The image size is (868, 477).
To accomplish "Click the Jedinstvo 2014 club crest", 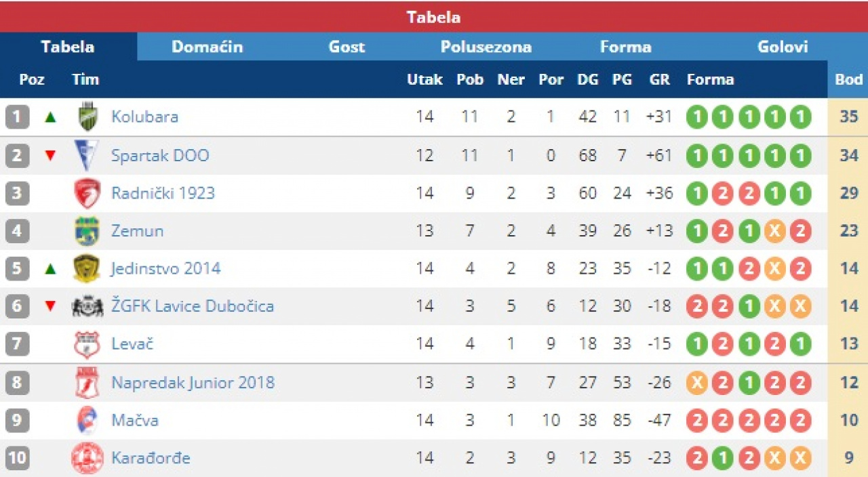I will pos(87,269).
